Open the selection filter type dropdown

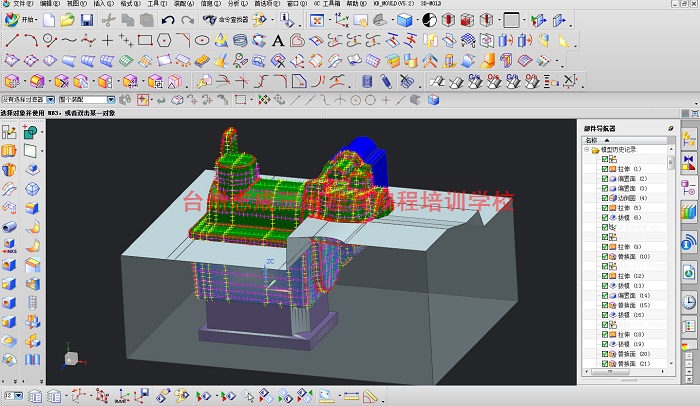pos(50,100)
